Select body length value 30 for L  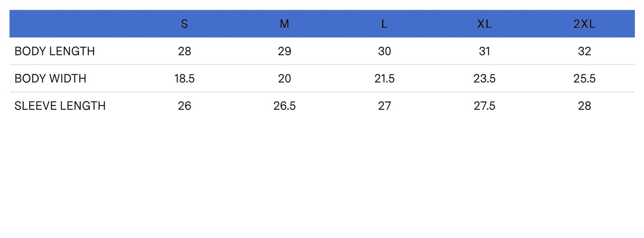(x=384, y=52)
